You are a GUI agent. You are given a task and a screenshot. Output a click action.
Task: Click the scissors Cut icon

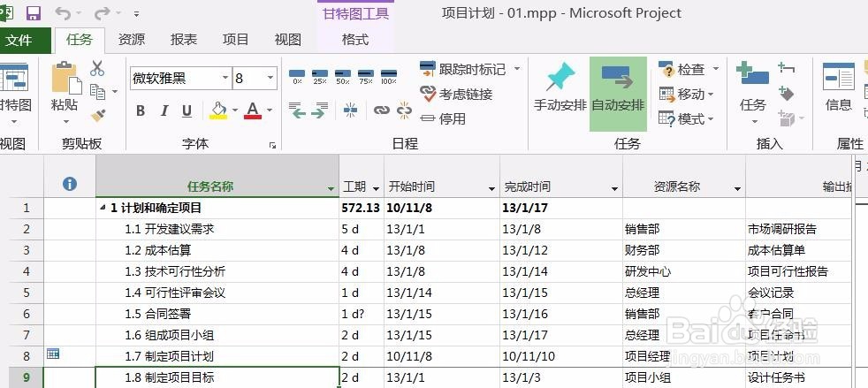97,68
